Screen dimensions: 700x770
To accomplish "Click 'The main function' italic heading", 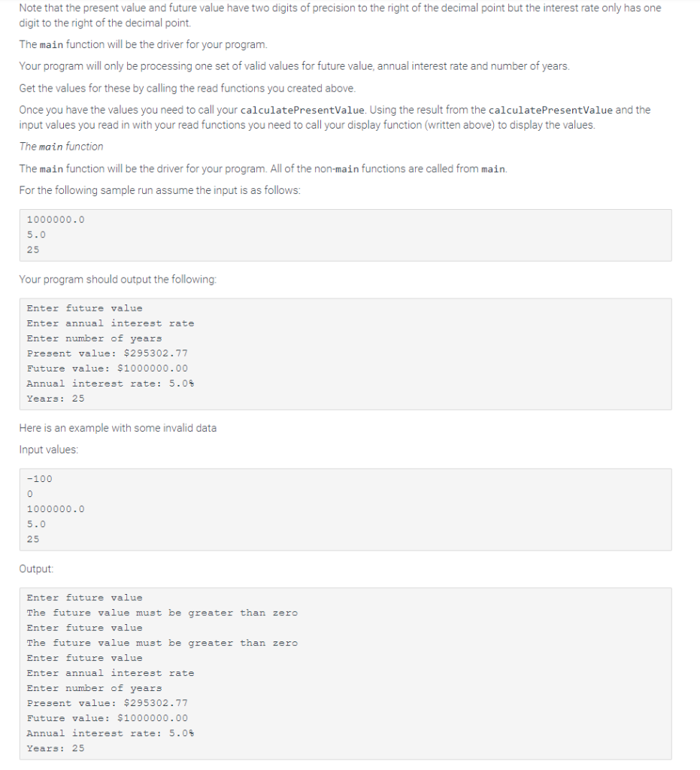I will click(x=62, y=147).
